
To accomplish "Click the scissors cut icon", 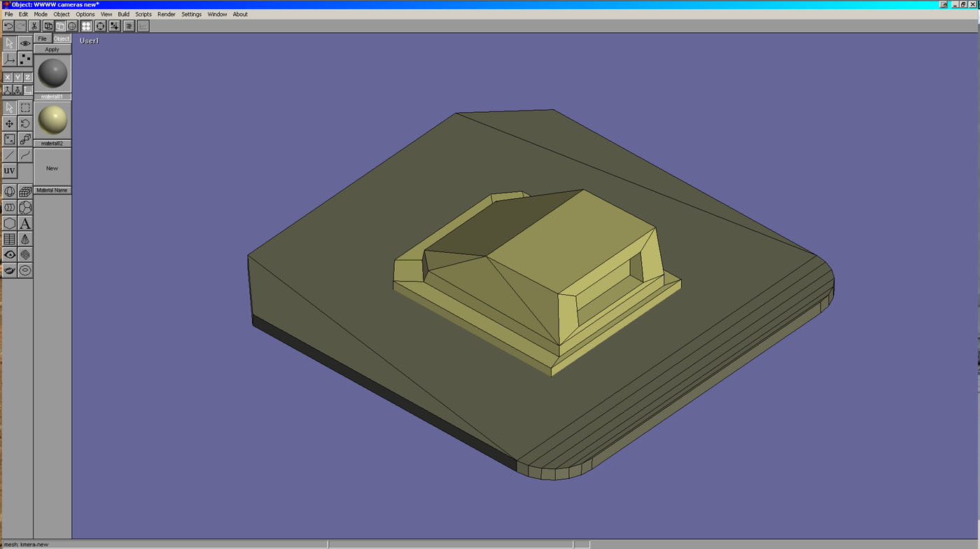I will [34, 26].
